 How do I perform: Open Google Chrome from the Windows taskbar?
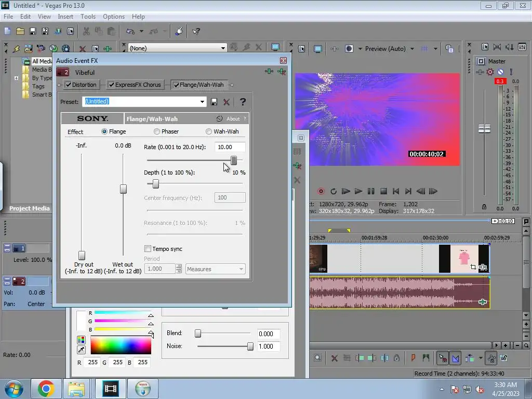tap(46, 388)
